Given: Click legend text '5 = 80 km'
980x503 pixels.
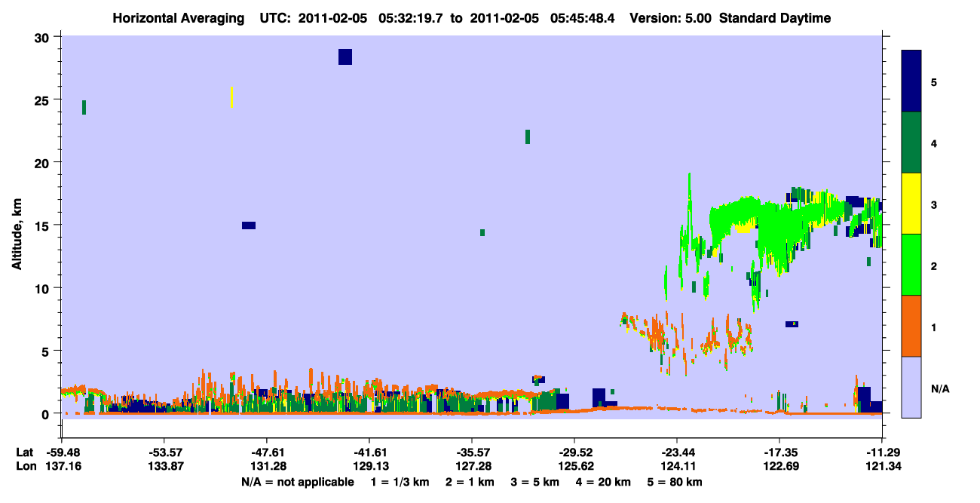Looking at the screenshot, I should 675,482.
